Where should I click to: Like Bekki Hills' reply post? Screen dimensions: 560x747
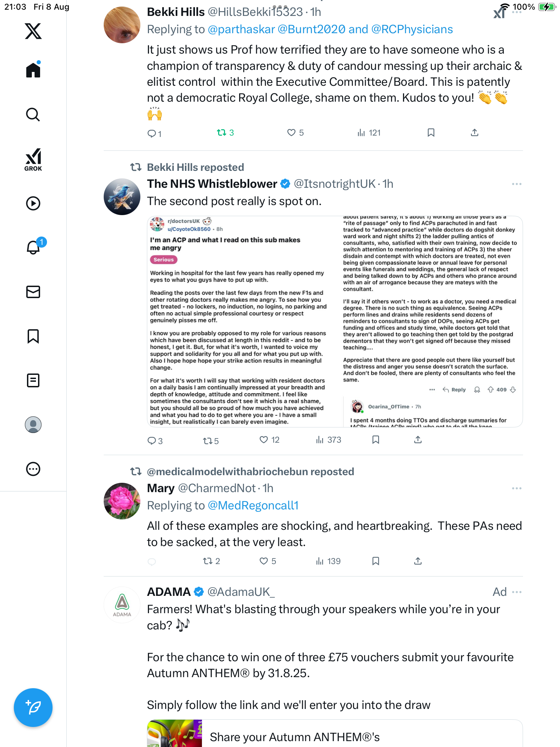(x=291, y=132)
